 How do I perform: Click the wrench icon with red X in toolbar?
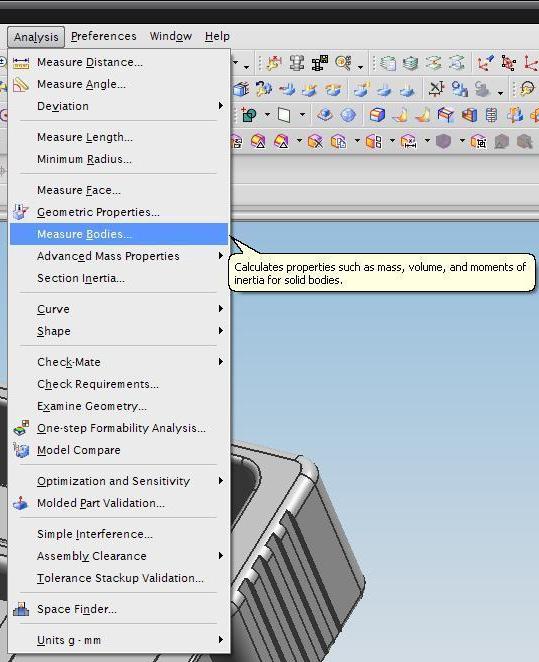click(274, 63)
